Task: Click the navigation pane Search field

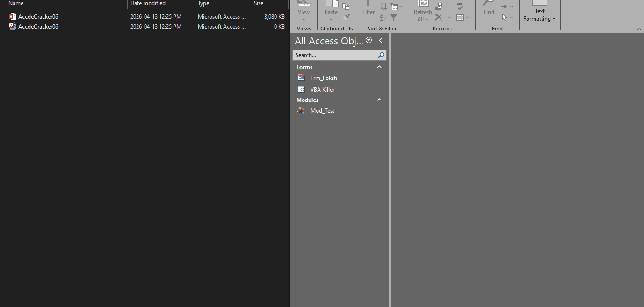Action: pyautogui.click(x=334, y=55)
